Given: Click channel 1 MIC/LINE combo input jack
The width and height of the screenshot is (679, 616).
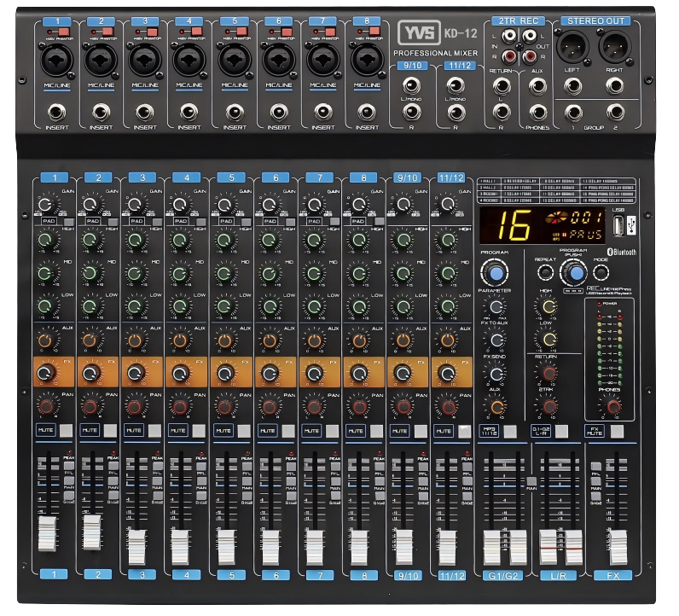Looking at the screenshot, I should (57, 61).
